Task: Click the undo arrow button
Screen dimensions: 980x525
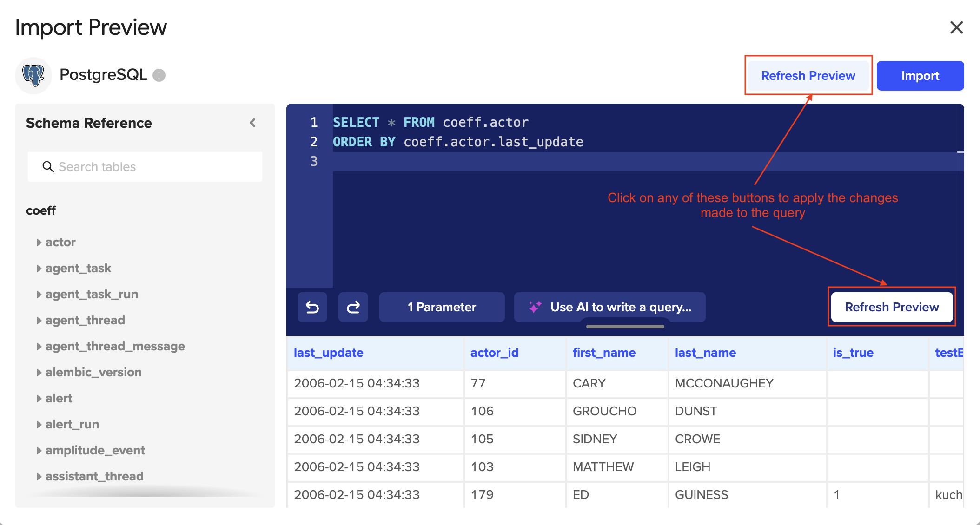Action: point(312,307)
